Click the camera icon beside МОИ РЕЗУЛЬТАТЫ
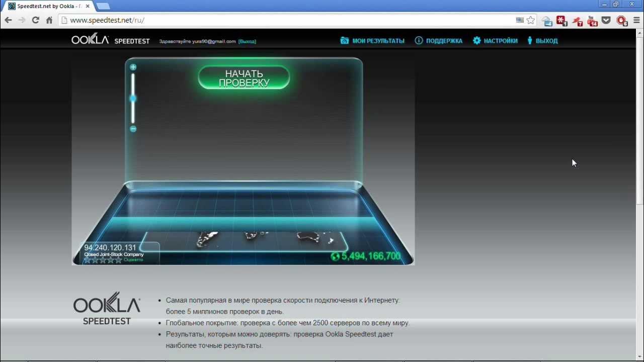 (x=345, y=41)
